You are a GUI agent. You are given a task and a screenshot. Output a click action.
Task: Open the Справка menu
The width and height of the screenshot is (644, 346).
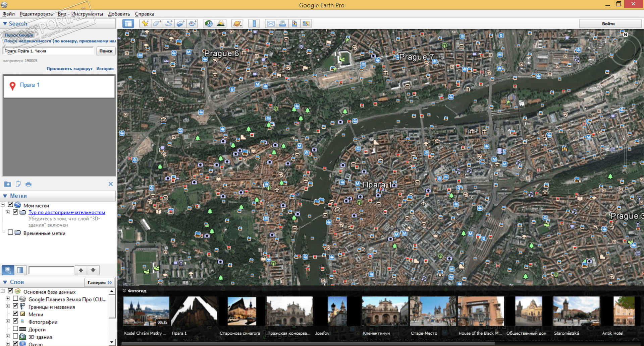145,14
